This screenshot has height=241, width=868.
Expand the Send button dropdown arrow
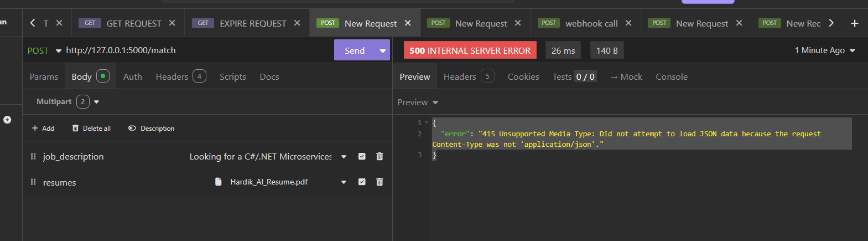point(382,50)
